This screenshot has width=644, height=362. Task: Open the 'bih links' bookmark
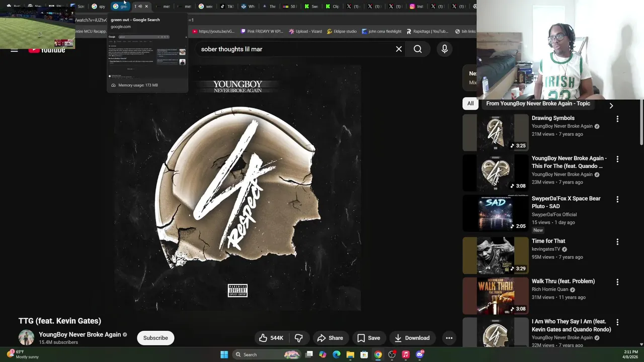465,31
